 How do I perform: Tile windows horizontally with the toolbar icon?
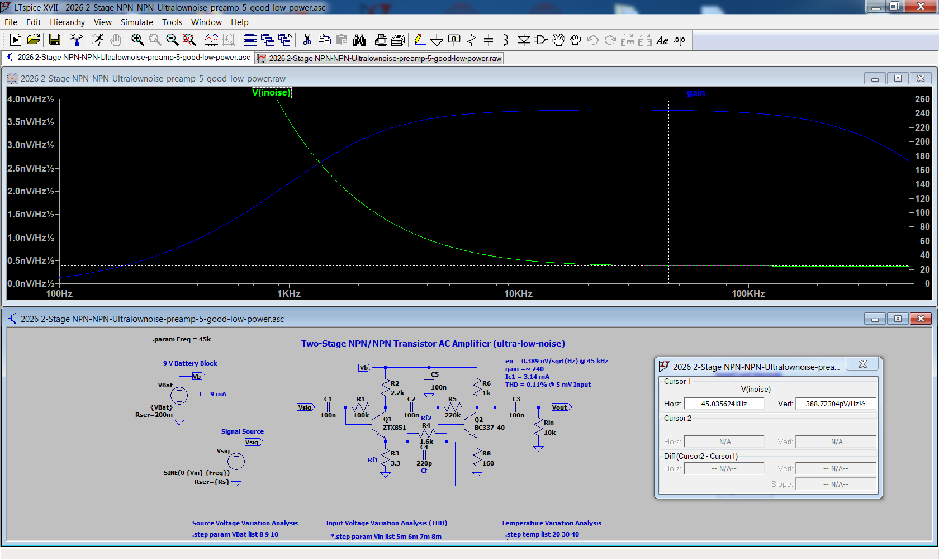click(x=250, y=40)
